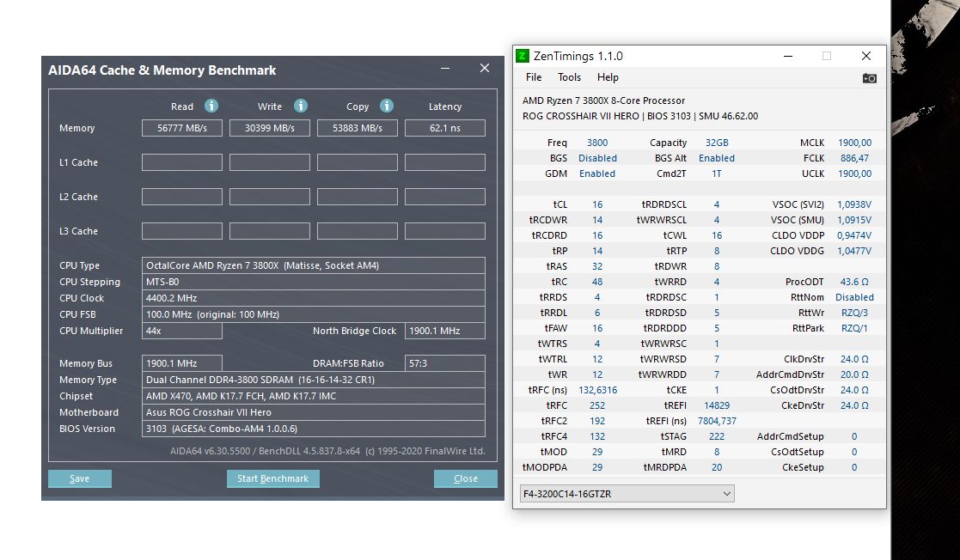The width and height of the screenshot is (960, 560).
Task: Close AIDA64 window with the X icon
Action: click(x=485, y=68)
